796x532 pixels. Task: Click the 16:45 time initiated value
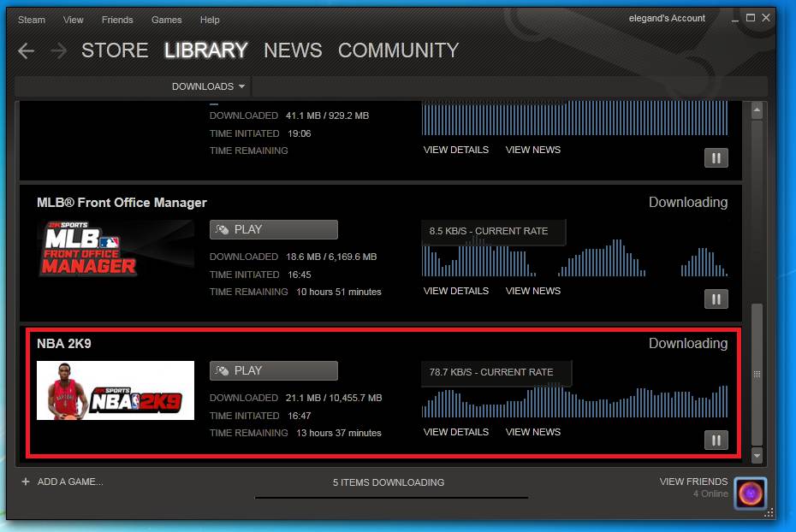299,275
